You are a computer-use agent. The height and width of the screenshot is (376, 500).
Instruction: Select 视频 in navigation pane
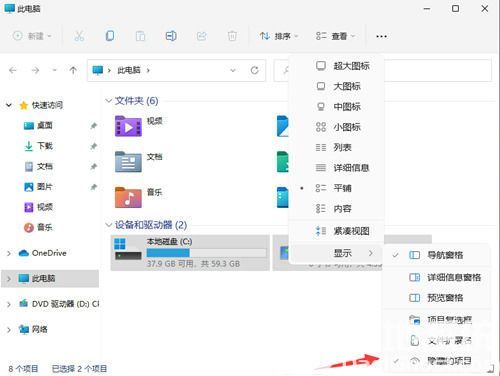pyautogui.click(x=44, y=207)
